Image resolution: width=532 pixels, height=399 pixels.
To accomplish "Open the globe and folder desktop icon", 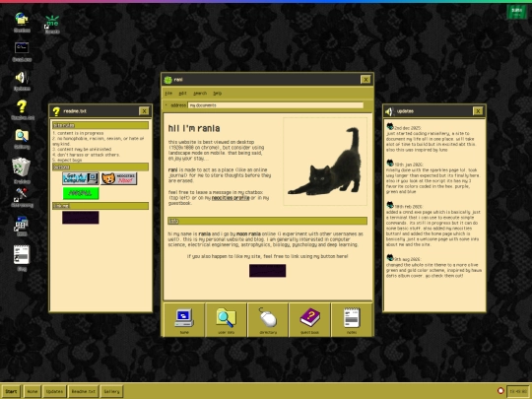I will point(22,20).
